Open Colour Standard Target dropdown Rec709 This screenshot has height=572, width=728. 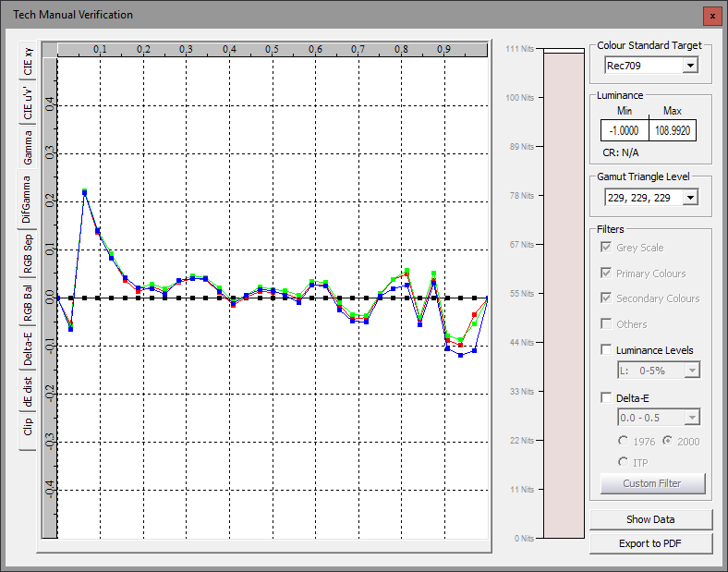point(651,66)
